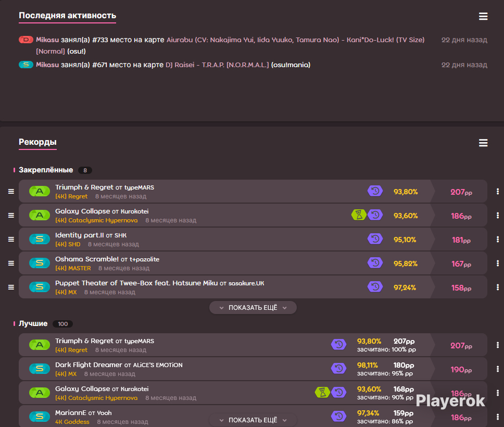
Task: Click the D rank badge in recent activity
Action: pos(26,40)
